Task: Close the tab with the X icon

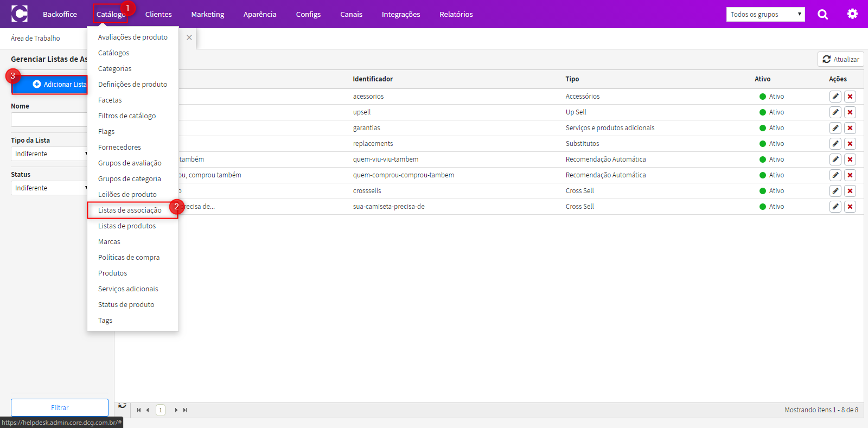Action: coord(189,37)
